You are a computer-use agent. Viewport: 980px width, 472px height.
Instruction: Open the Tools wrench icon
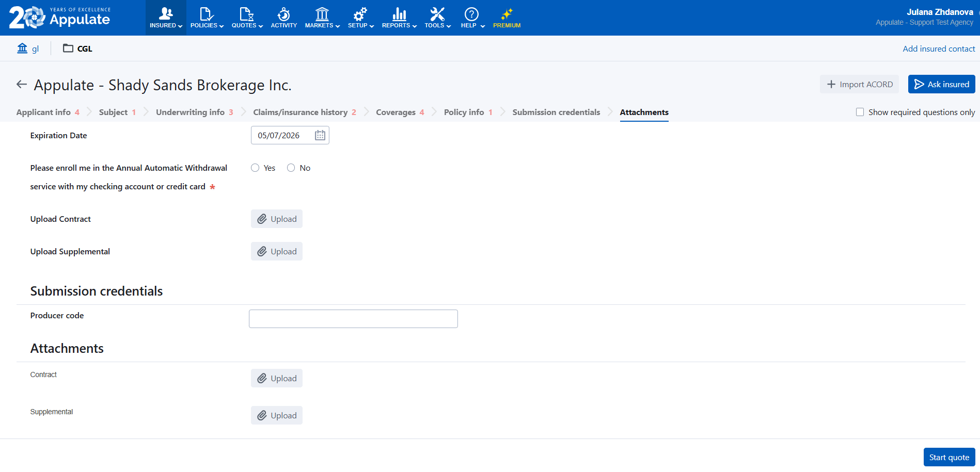(x=437, y=14)
